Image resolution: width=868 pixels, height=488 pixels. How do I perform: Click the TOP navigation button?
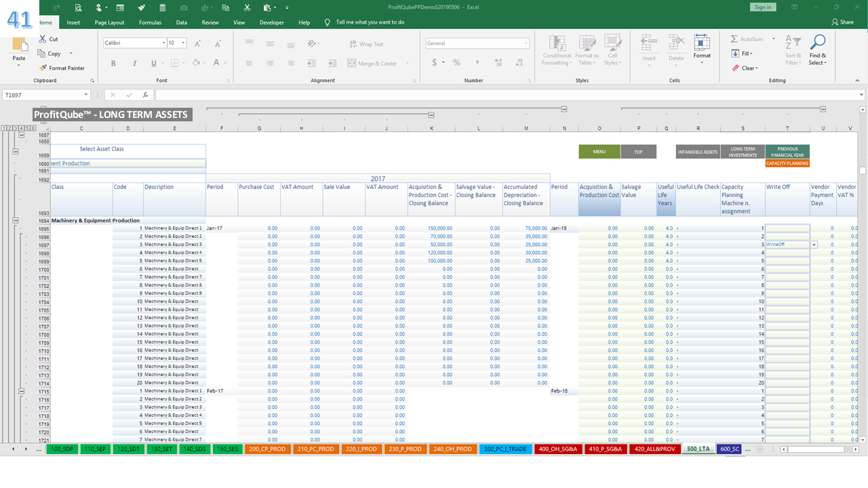638,152
